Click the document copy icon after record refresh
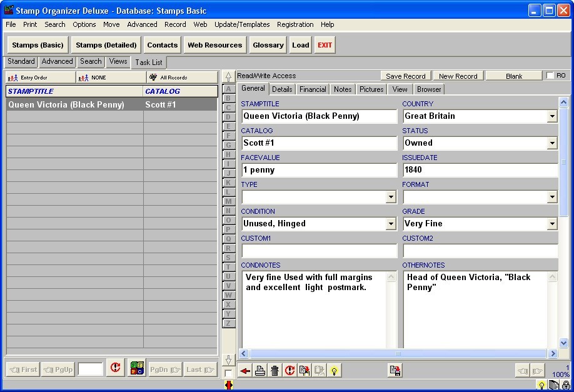Screen dimensions: 574x392 305,371
